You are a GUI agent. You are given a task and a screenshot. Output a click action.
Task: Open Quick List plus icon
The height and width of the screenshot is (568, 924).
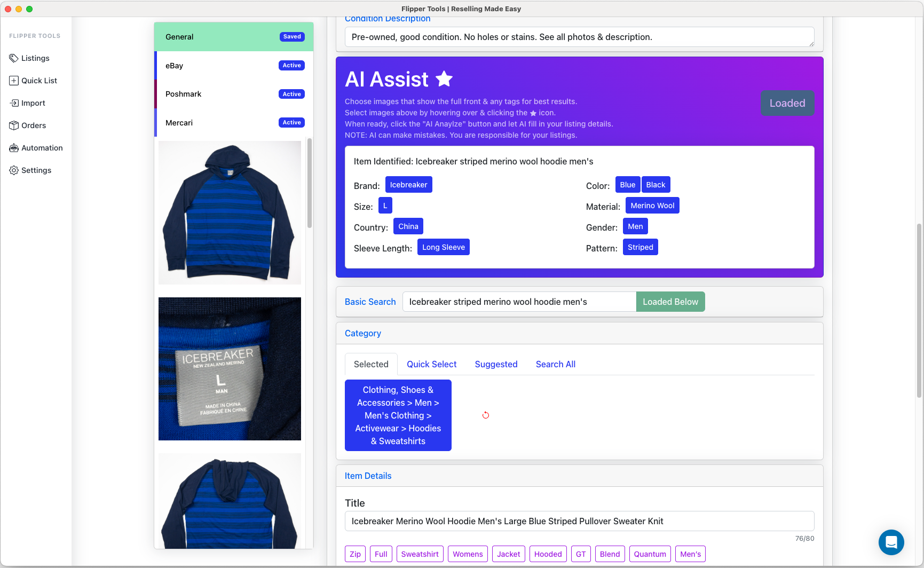pyautogui.click(x=14, y=81)
